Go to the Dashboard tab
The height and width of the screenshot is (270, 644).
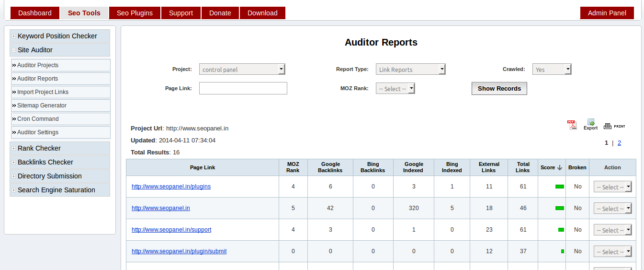coord(35,13)
